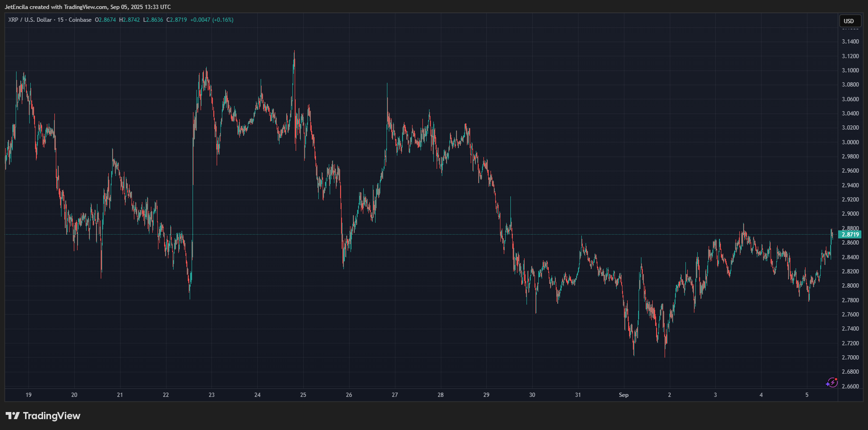Click the red notification dot on the flash icon
The image size is (868, 430).
(x=836, y=379)
